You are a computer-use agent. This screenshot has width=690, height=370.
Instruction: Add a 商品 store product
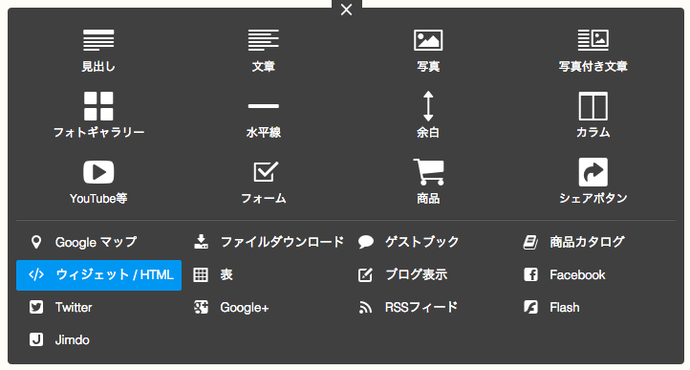click(428, 182)
